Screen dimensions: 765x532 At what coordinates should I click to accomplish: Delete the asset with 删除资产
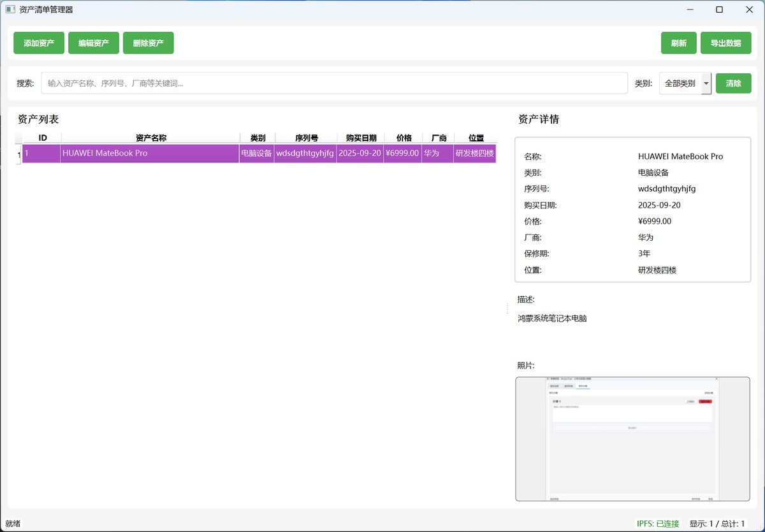click(149, 43)
